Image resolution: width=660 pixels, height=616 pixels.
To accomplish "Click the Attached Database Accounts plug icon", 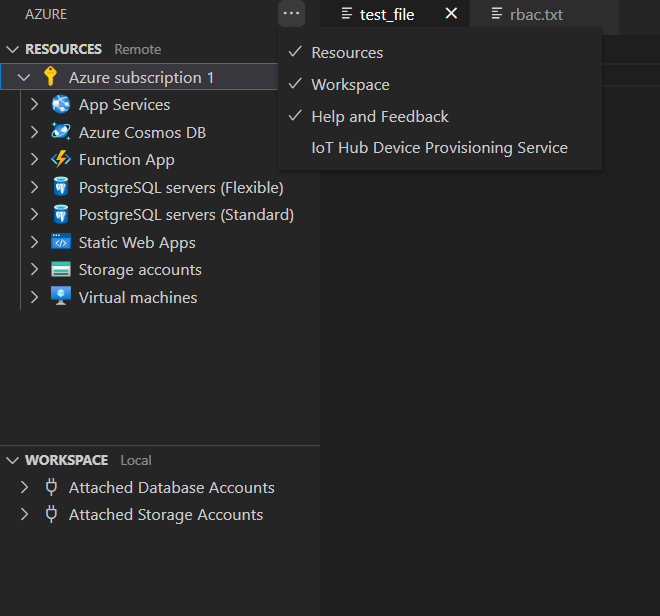I will (x=51, y=487).
